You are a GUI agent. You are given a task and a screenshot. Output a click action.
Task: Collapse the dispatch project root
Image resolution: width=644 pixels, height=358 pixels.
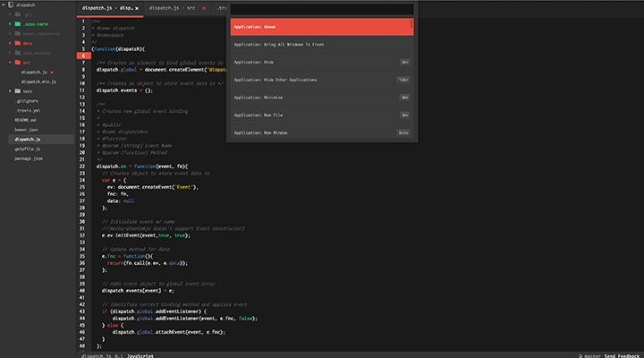4,5
